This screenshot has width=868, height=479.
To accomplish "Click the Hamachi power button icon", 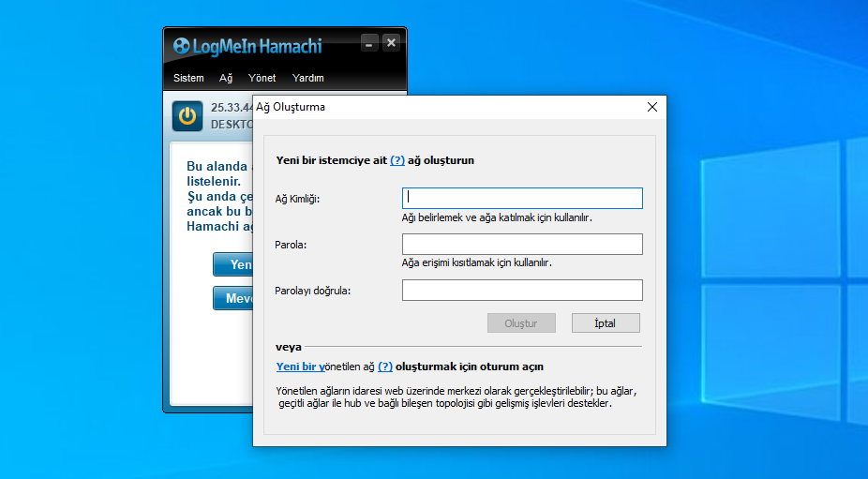I will [187, 116].
